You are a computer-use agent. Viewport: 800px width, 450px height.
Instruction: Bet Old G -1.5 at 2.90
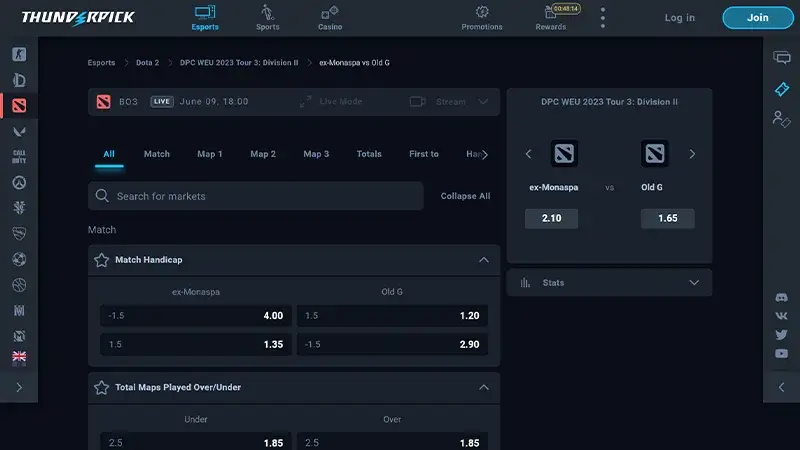392,344
